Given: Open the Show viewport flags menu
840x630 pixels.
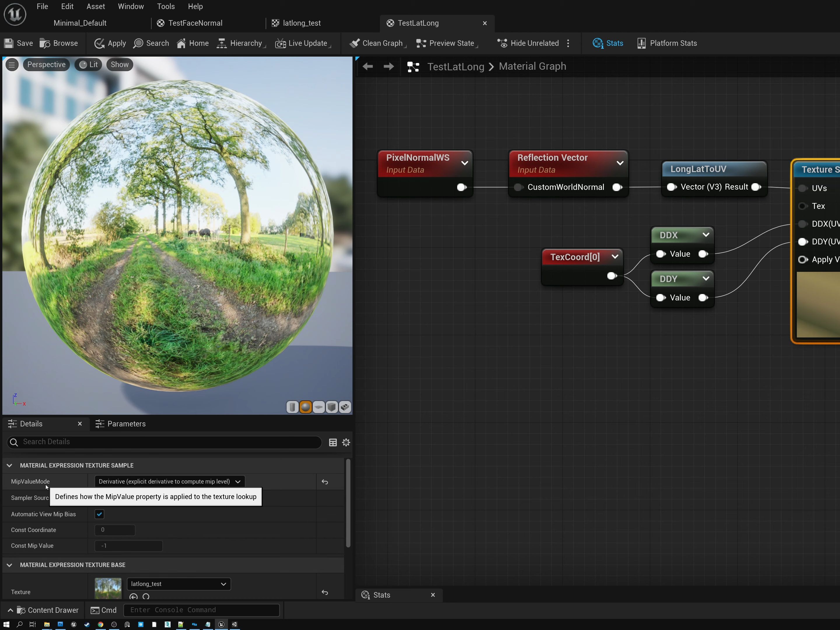Looking at the screenshot, I should pyautogui.click(x=120, y=65).
